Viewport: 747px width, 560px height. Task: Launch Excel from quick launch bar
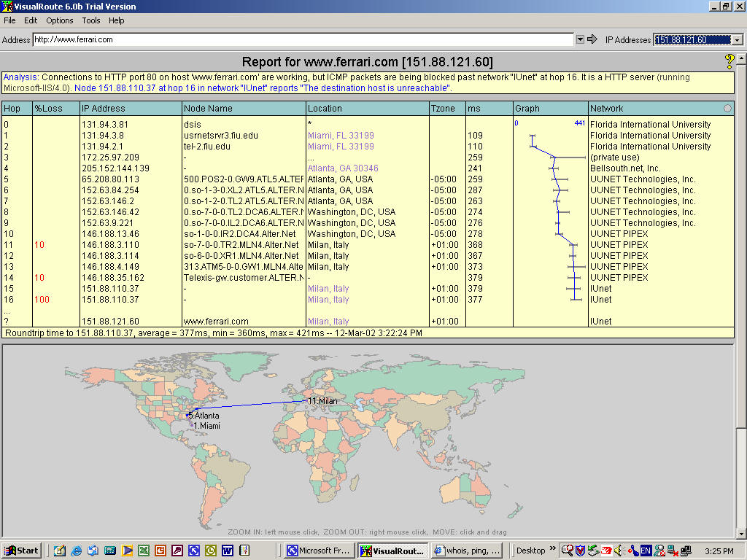(144, 551)
